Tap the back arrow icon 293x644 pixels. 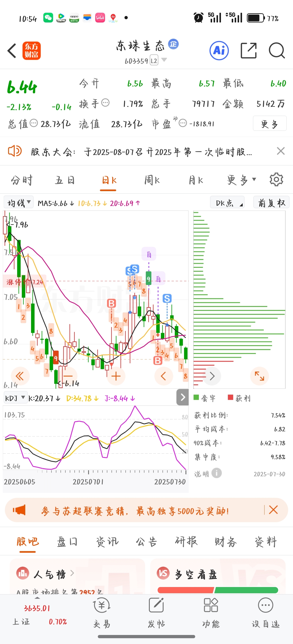point(12,51)
